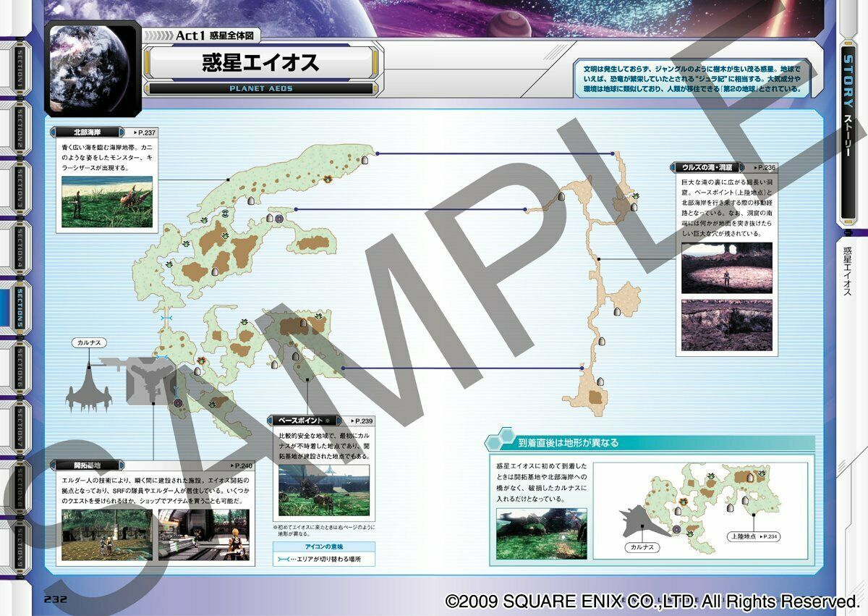Open the 北部海岸 beach screenshot

click(x=107, y=202)
